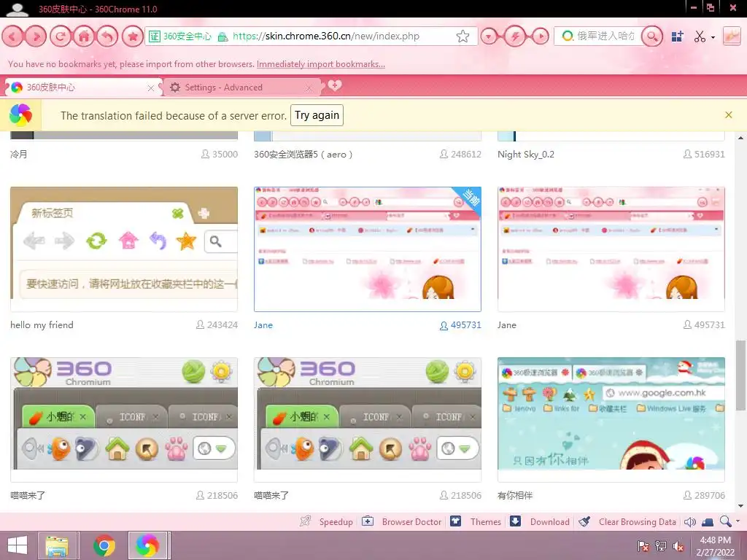Viewport: 747px width, 560px height.
Task: Expand the zoom magnifier dropdown arrow
Action: coord(738,521)
